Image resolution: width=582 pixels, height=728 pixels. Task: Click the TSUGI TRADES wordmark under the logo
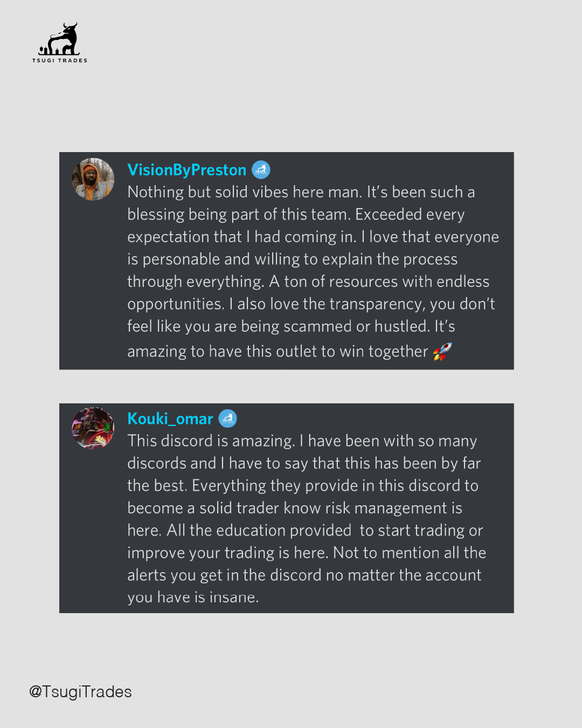pos(60,60)
